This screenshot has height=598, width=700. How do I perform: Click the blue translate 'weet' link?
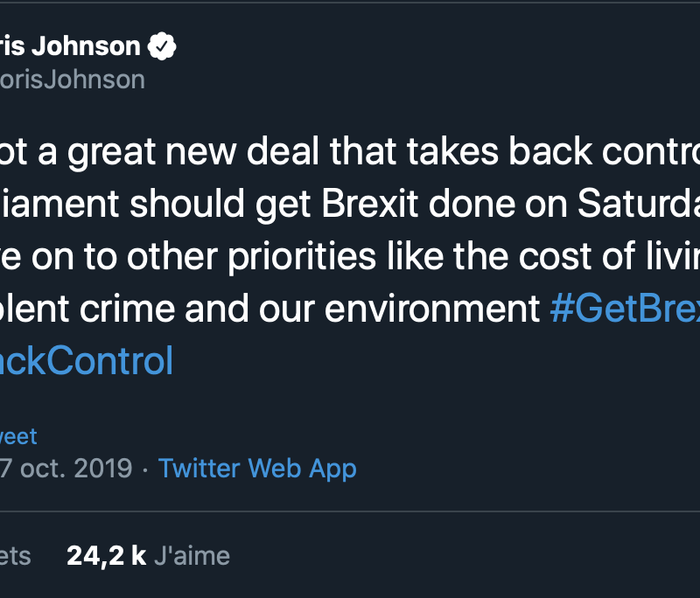(17, 436)
